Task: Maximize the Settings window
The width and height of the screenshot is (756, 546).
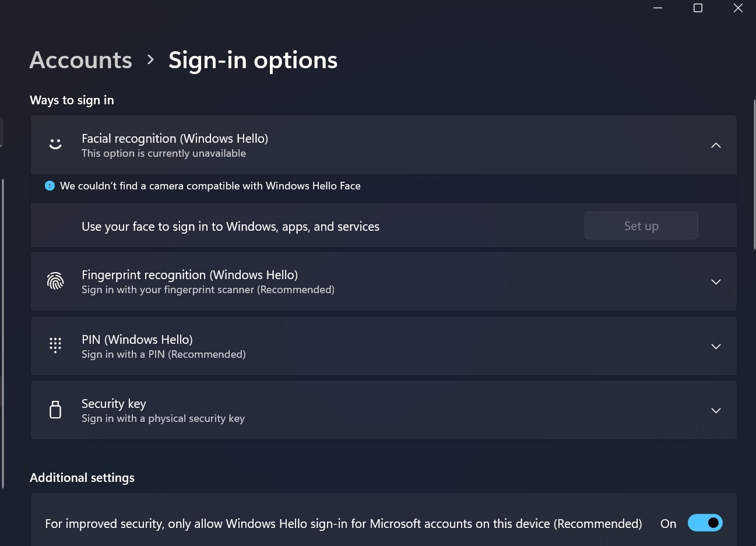Action: (698, 8)
